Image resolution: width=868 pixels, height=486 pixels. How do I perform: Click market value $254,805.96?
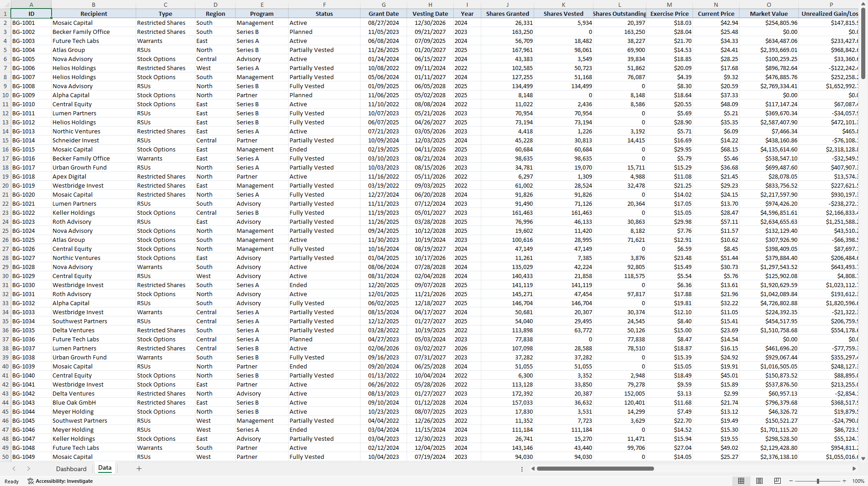768,23
